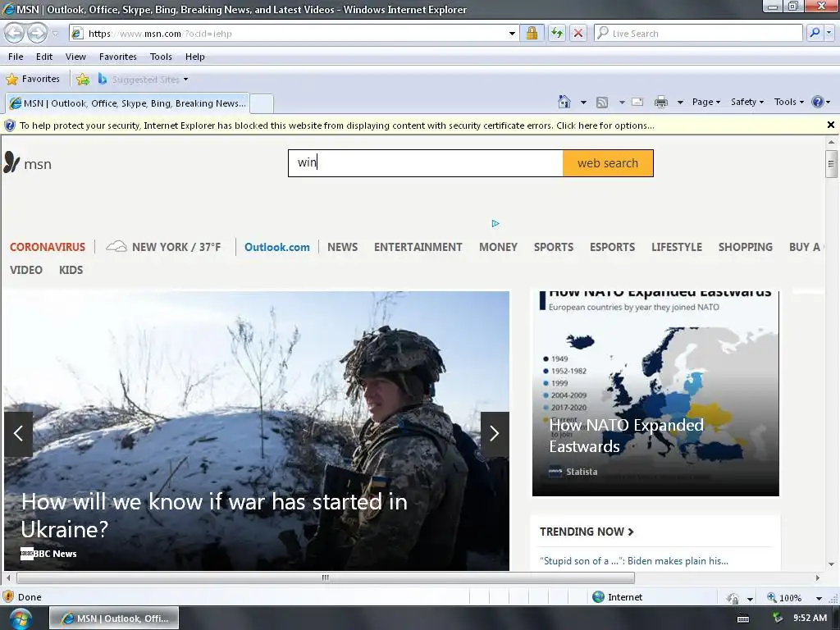Go to the KIDS section
This screenshot has height=630, width=840.
[x=71, y=270]
